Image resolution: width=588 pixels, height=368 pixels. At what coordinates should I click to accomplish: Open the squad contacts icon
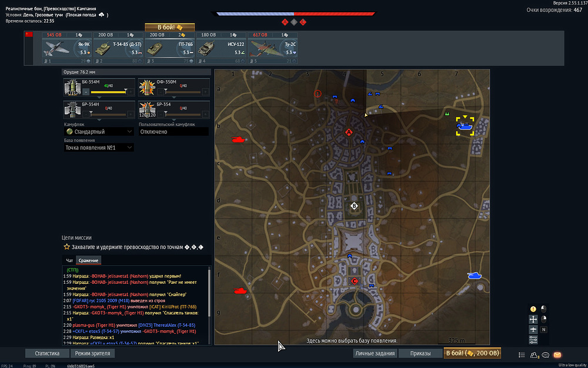[x=534, y=355]
